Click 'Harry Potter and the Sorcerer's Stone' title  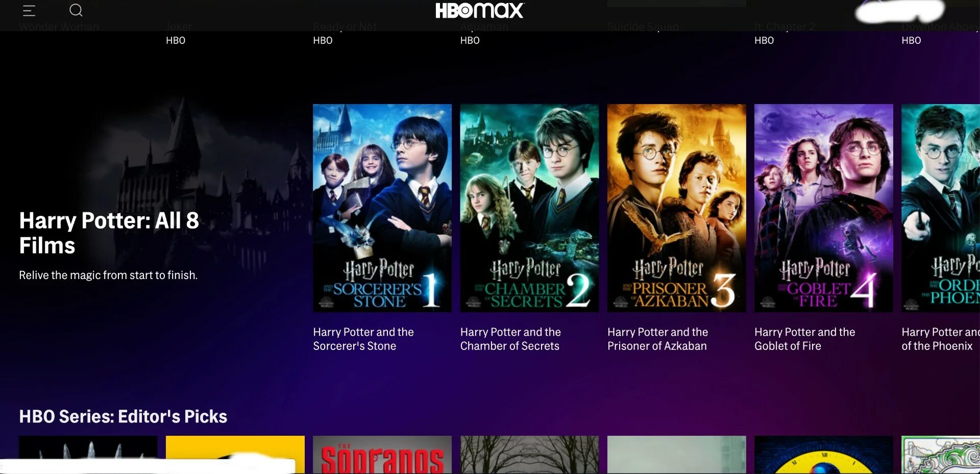tap(363, 339)
